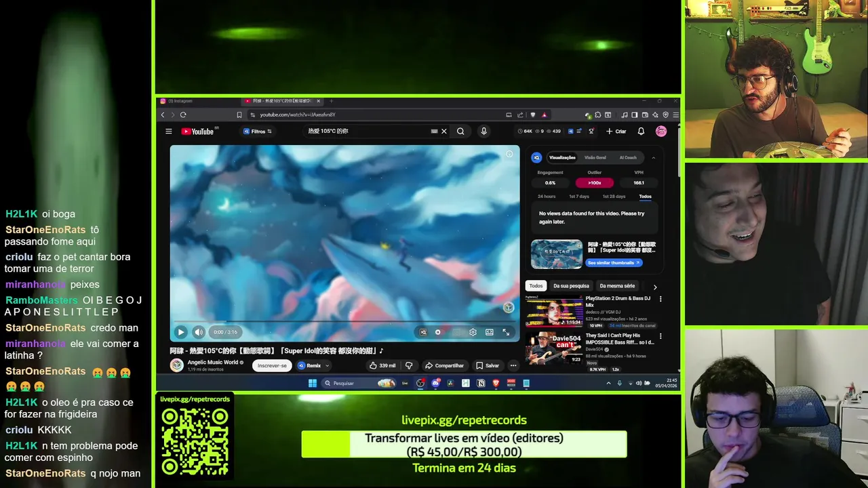This screenshot has height=488, width=868.
Task: Bookmark this page in the address bar
Action: [239, 115]
